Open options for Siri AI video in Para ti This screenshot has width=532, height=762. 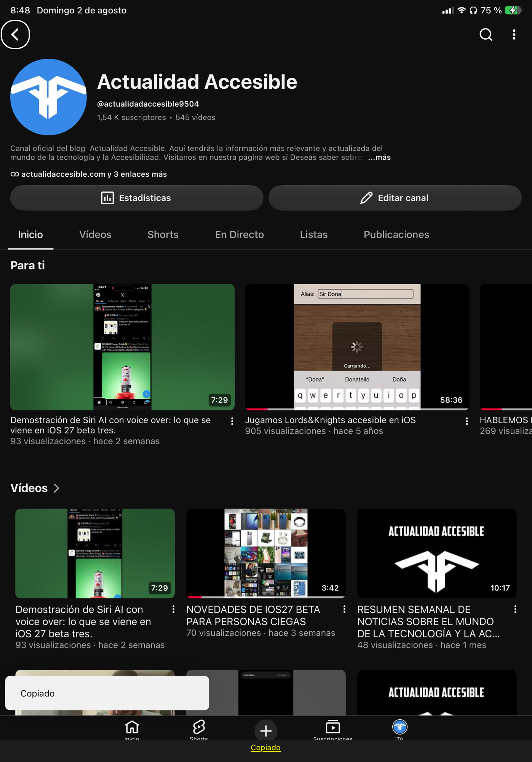coord(232,421)
